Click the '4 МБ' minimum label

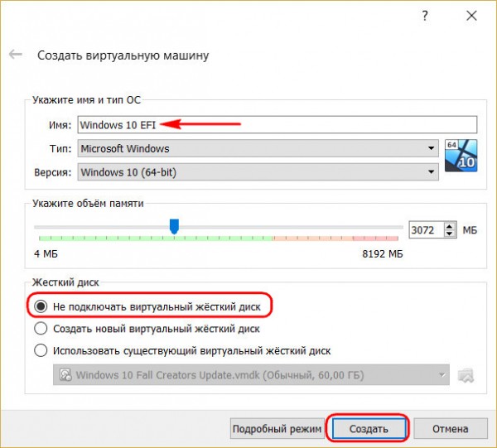[46, 253]
